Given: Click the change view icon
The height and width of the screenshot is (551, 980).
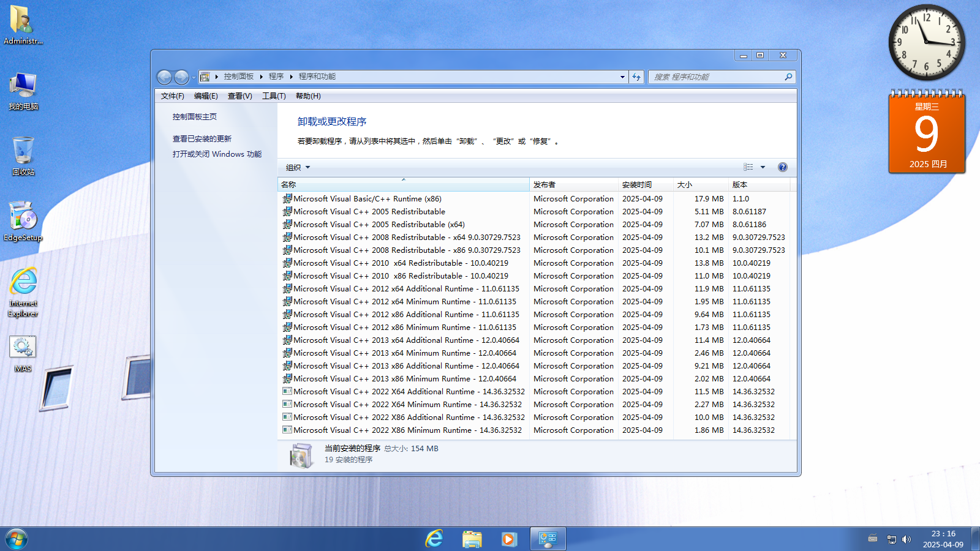Looking at the screenshot, I should click(x=748, y=167).
